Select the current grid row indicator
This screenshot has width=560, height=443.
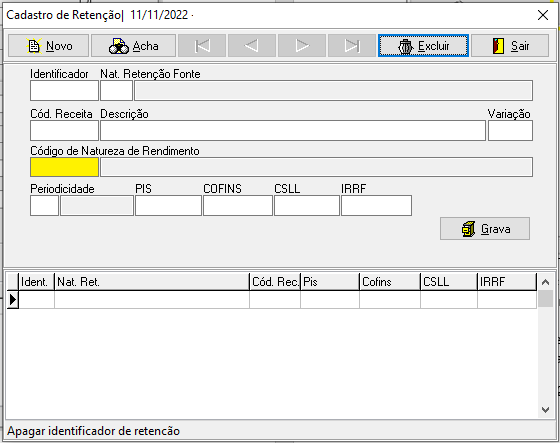pos(13,300)
